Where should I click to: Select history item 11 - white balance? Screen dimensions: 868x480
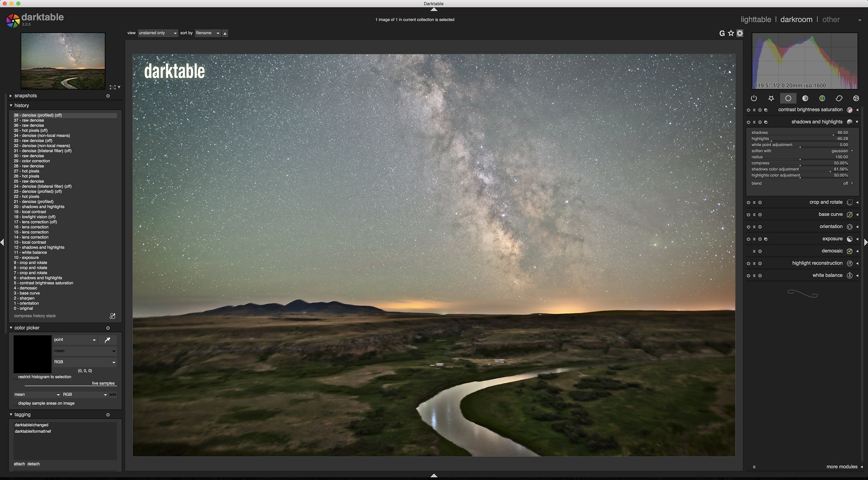[30, 253]
